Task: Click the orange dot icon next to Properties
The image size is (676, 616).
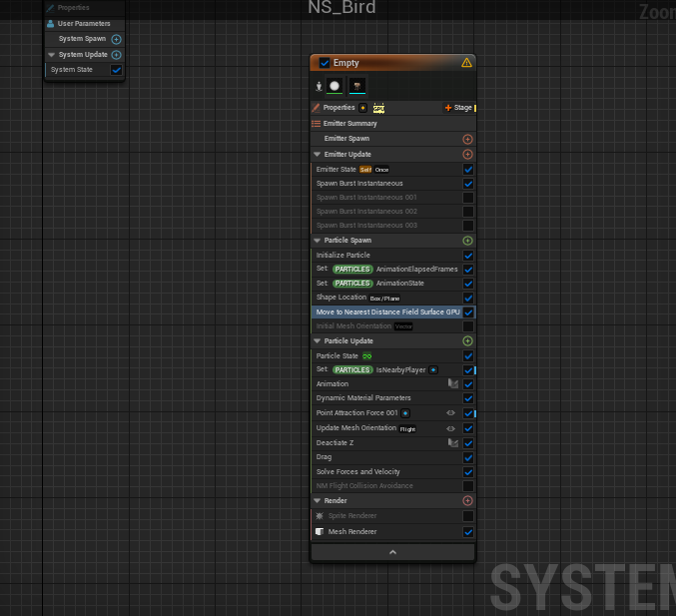Action: click(x=363, y=108)
